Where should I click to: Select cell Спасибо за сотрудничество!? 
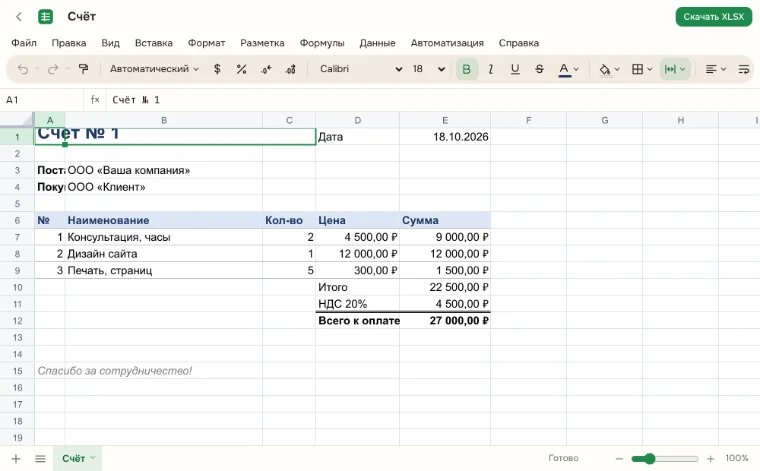click(49, 371)
